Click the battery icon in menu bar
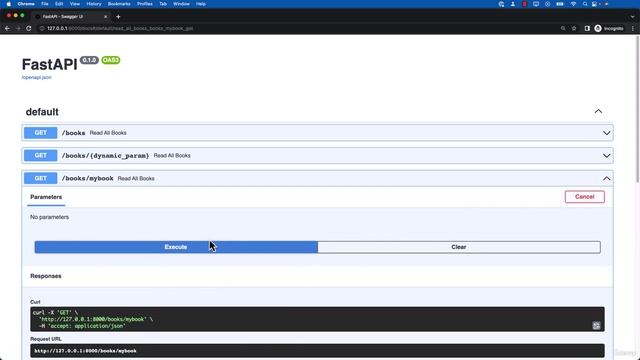The width and height of the screenshot is (640, 360). click(560, 4)
